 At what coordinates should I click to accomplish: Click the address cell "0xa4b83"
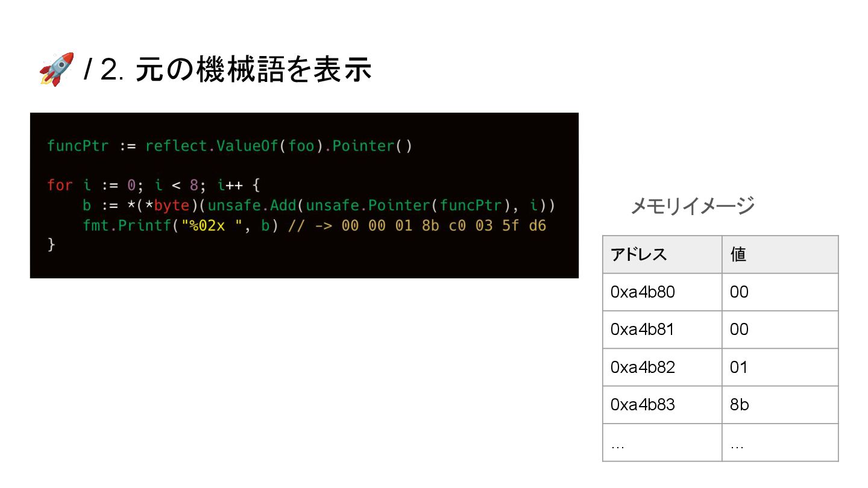[662, 405]
